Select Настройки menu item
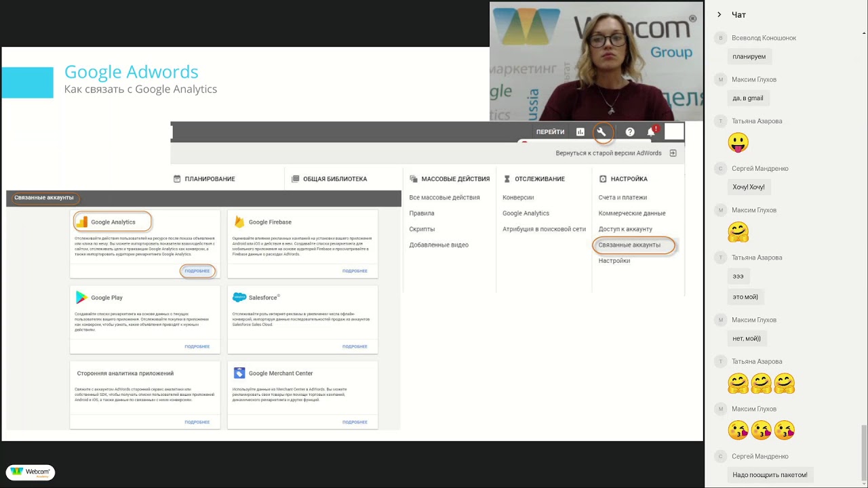The height and width of the screenshot is (488, 868). point(614,260)
